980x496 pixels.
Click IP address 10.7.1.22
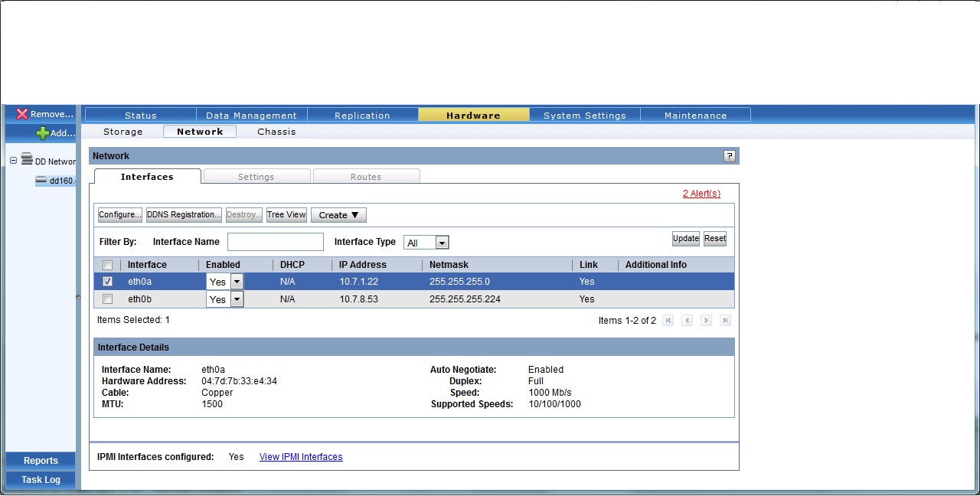(358, 282)
